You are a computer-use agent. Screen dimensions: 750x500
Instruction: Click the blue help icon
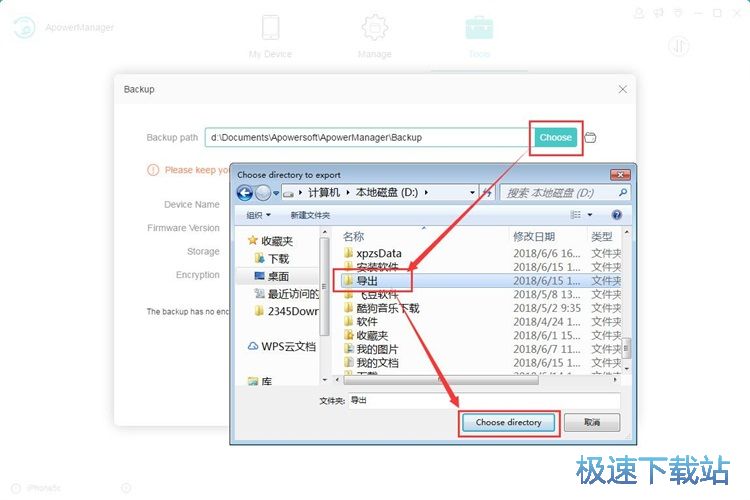pyautogui.click(x=617, y=215)
